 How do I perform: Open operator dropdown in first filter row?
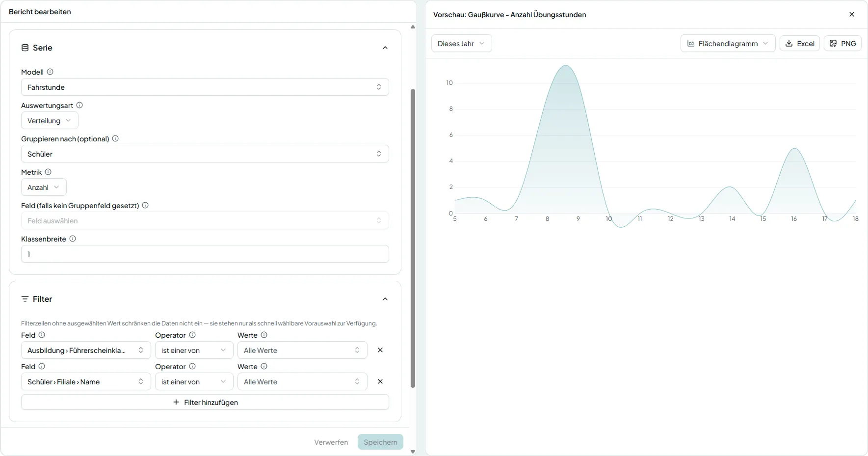[194, 350]
